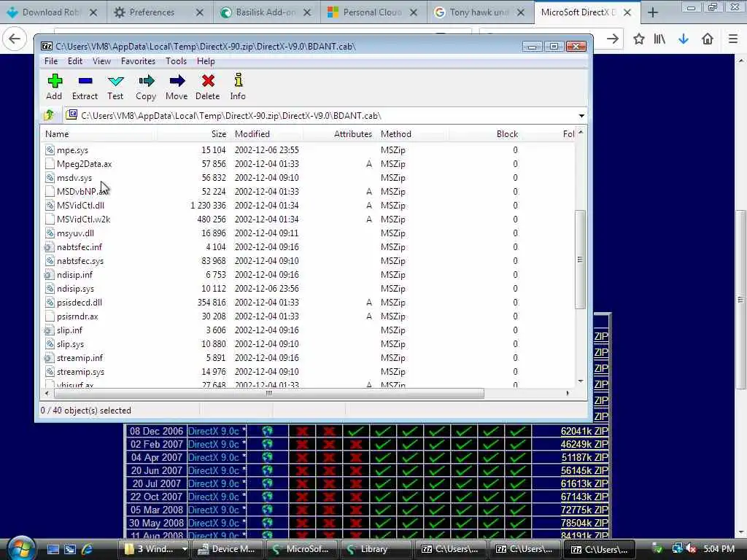The width and height of the screenshot is (747, 560).
Task: Open the 72775k ZIP download link
Action: coord(584,510)
